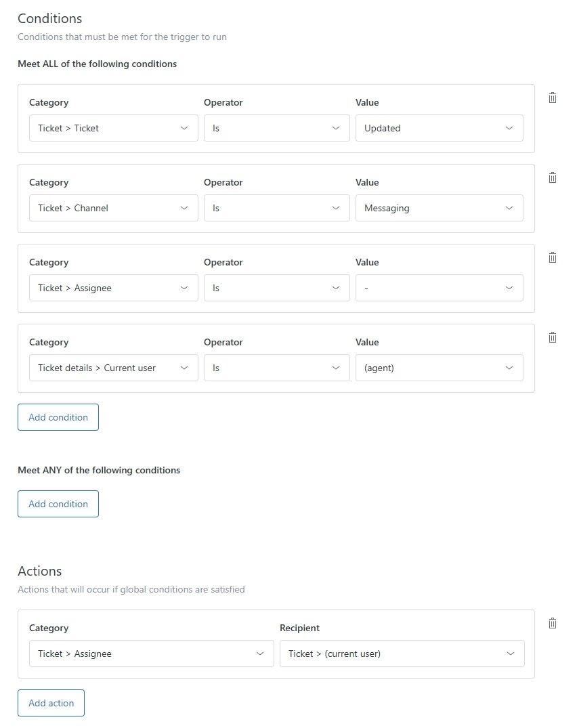This screenshot has width=579, height=728.
Task: Open the Recipient (current user) dropdown
Action: coord(402,654)
